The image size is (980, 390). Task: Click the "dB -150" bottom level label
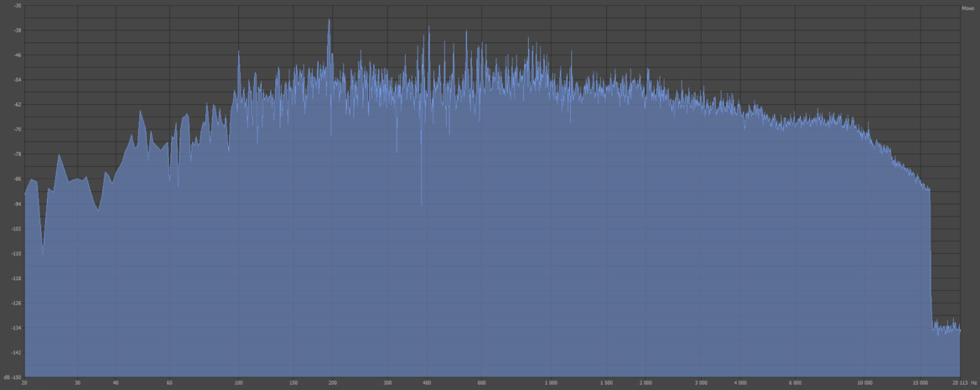tap(13, 377)
